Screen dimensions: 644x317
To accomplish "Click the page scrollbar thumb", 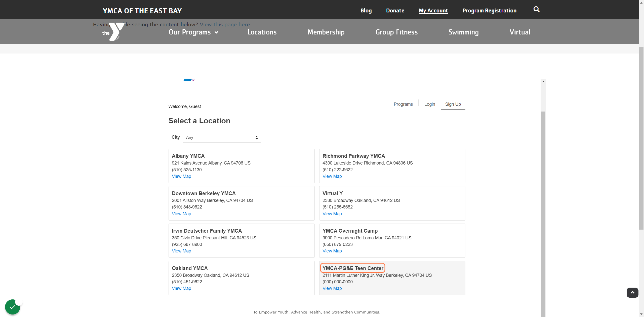I will [641, 138].
